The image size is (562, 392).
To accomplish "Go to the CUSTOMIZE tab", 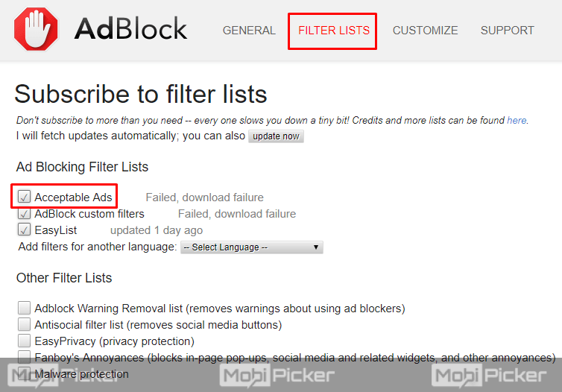I will [425, 31].
